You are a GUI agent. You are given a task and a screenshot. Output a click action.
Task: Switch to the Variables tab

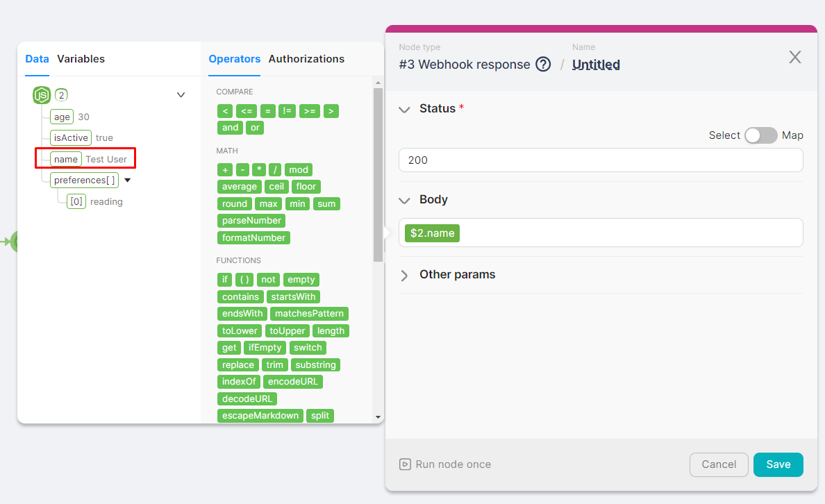[81, 59]
